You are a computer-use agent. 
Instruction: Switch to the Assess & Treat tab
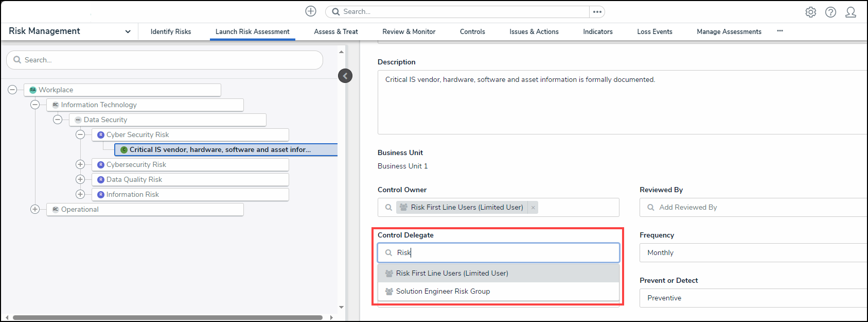click(336, 32)
